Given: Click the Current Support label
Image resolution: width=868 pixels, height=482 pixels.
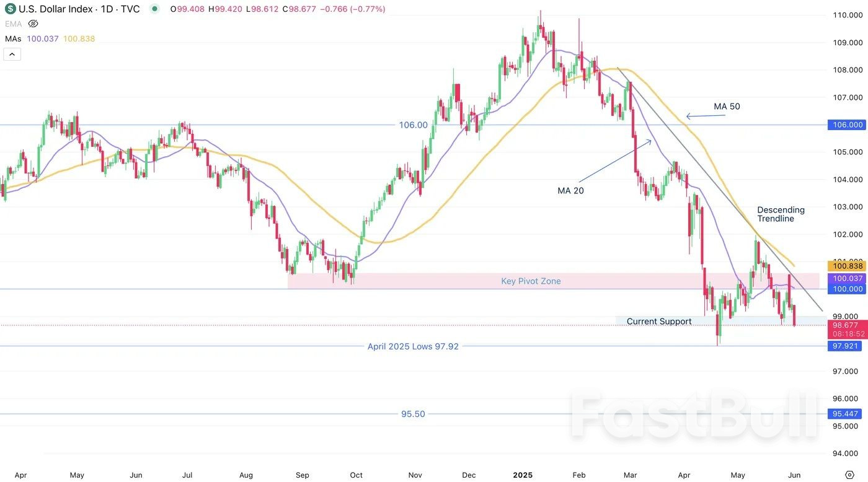Looking at the screenshot, I should pyautogui.click(x=659, y=321).
